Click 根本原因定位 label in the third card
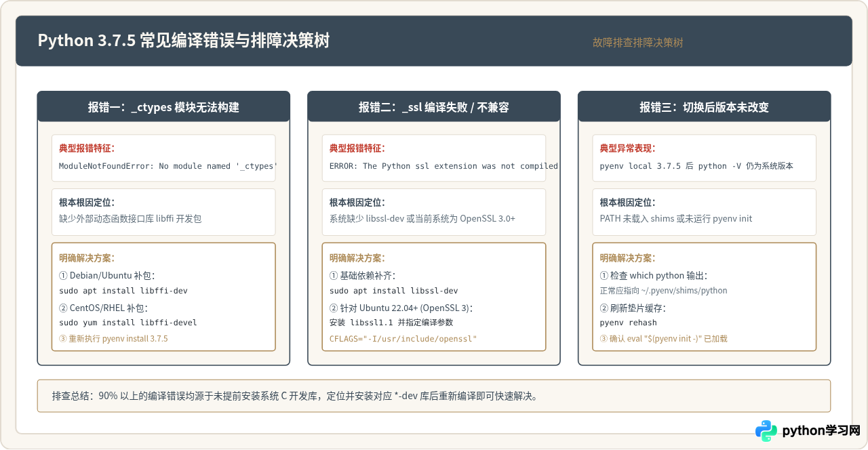The width and height of the screenshot is (868, 450). 628,202
